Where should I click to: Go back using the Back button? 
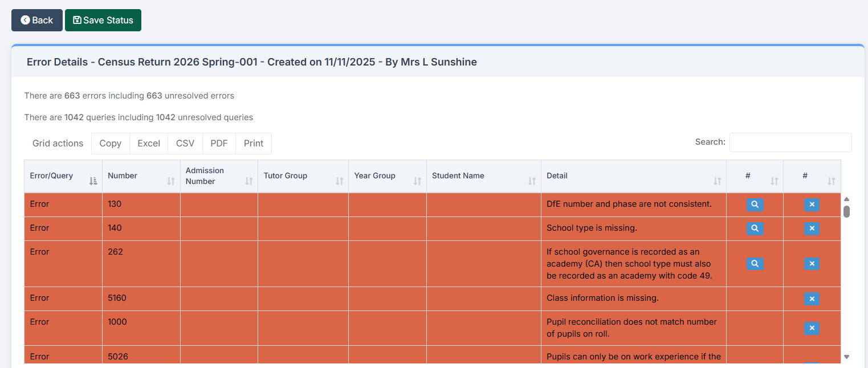pyautogui.click(x=37, y=21)
